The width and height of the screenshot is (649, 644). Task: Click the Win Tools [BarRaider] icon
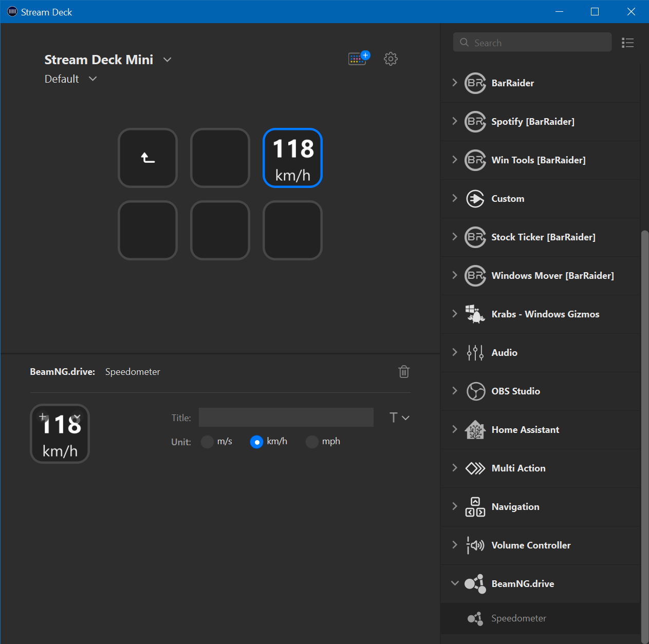tap(475, 160)
